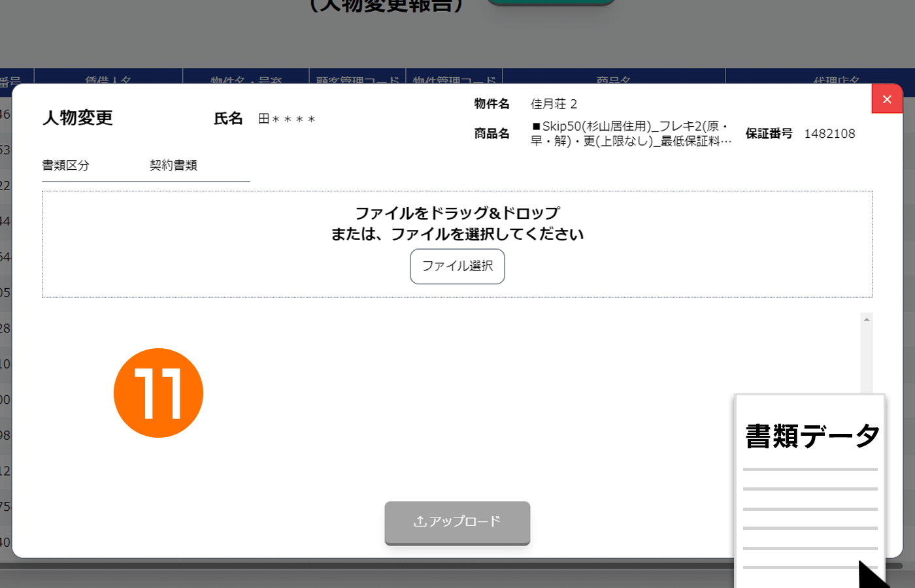Click the 保証番号 value 1482108
This screenshot has height=588, width=915.
(x=829, y=134)
